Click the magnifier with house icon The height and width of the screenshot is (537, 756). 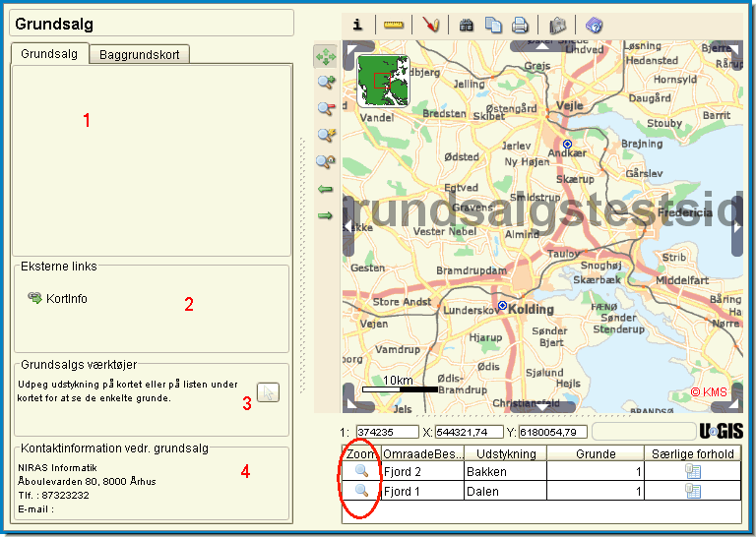pos(326,161)
